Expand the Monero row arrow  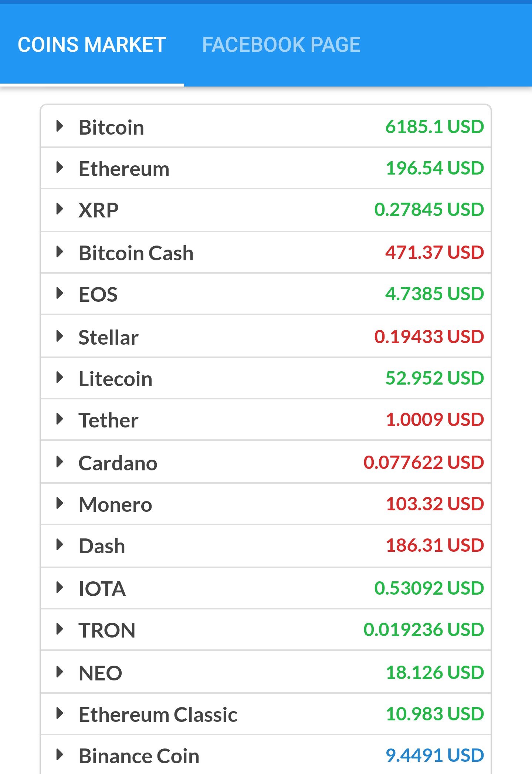(60, 503)
